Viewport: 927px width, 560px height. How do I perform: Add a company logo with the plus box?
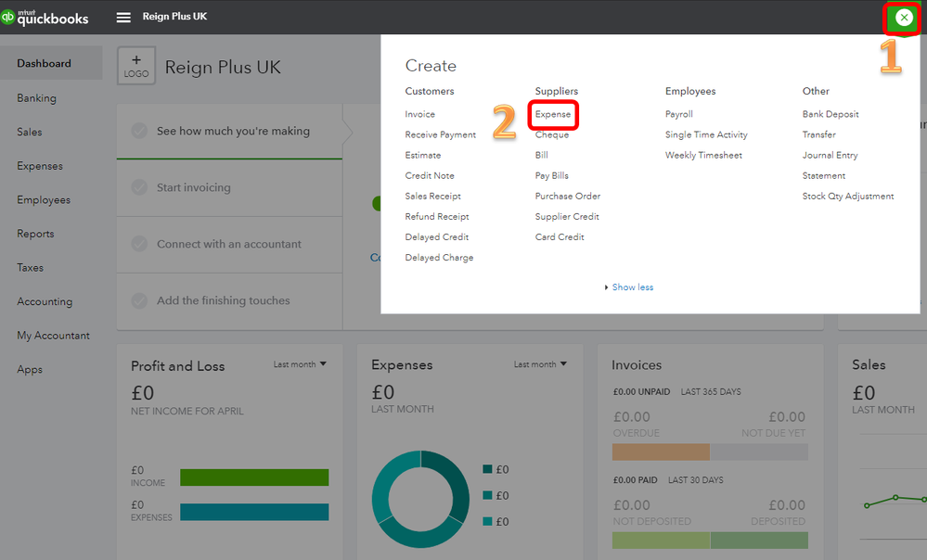click(136, 66)
